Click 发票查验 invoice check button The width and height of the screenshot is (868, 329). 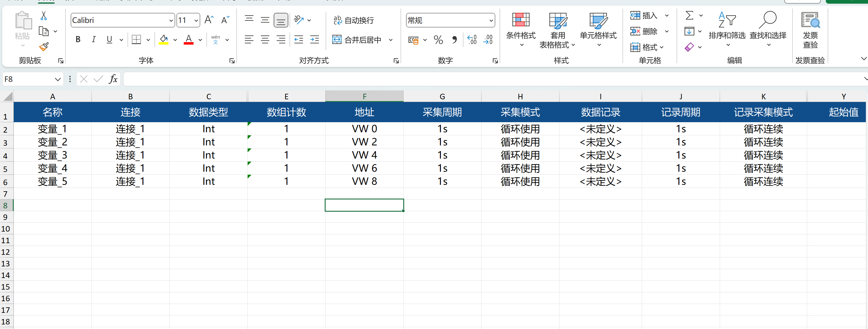point(810,30)
